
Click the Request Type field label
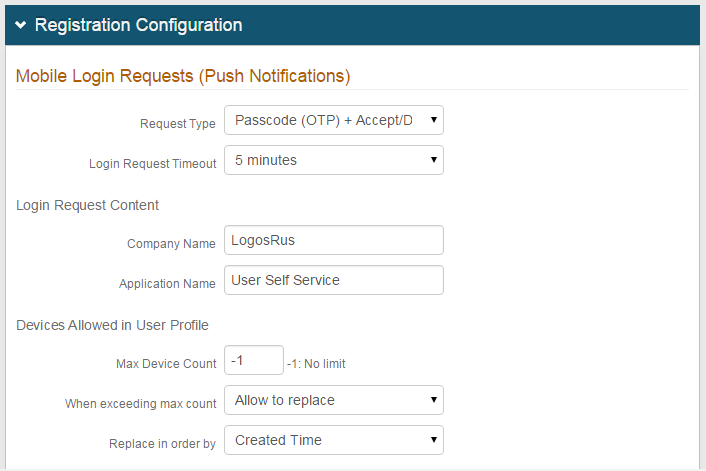pyautogui.click(x=177, y=124)
